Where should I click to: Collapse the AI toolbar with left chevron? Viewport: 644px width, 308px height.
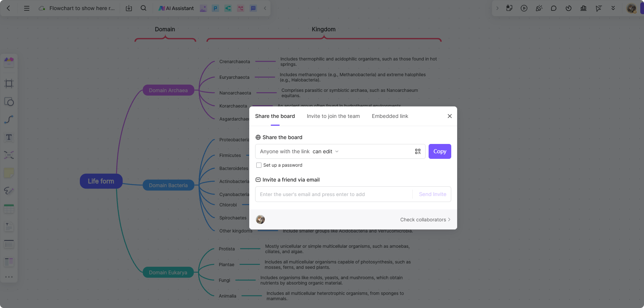pyautogui.click(x=265, y=8)
